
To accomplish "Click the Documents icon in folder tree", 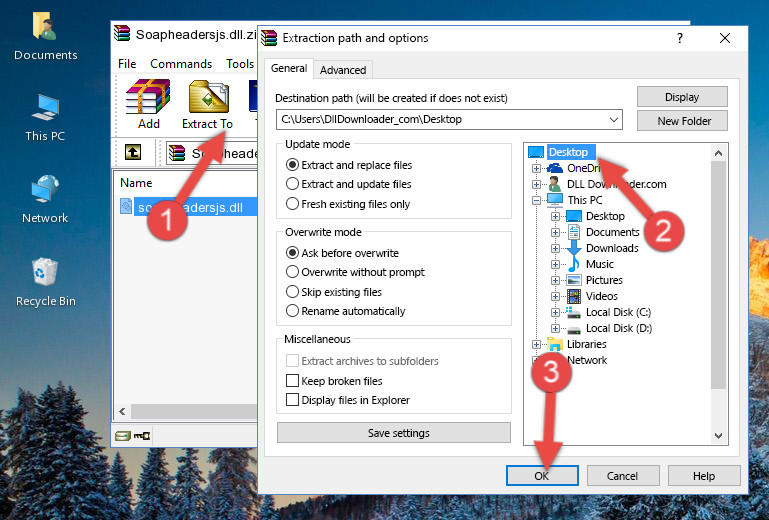I will [x=574, y=232].
